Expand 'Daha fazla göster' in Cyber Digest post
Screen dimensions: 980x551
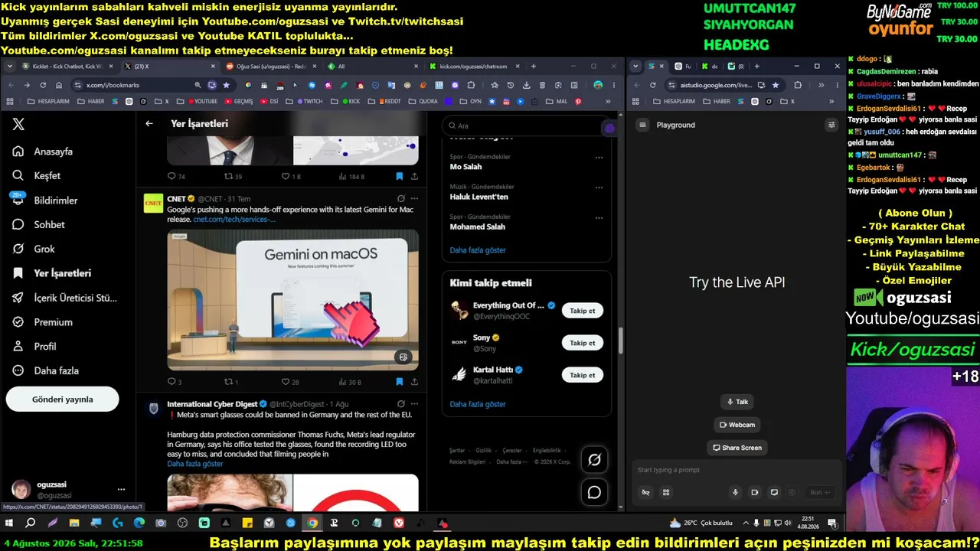pyautogui.click(x=195, y=464)
